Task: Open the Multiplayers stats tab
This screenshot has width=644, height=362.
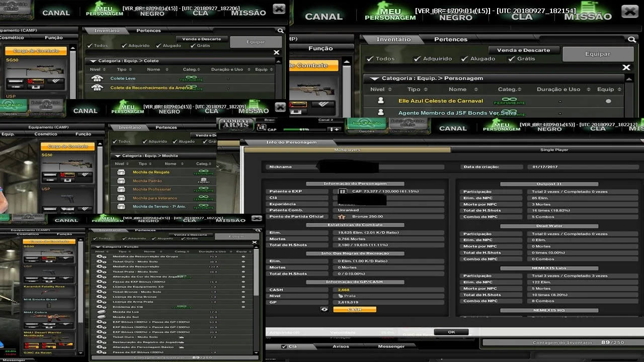Action: click(347, 150)
